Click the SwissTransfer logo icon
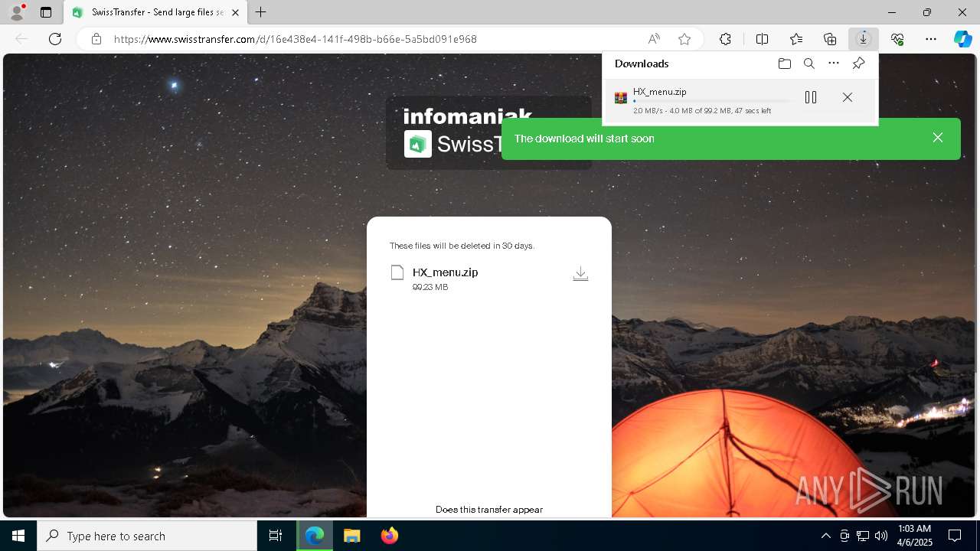 (418, 144)
